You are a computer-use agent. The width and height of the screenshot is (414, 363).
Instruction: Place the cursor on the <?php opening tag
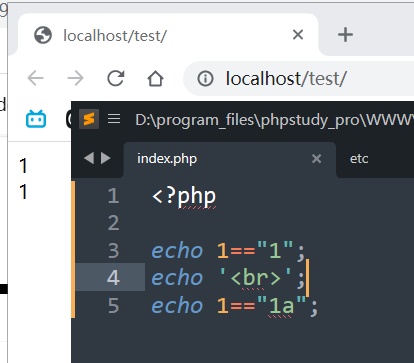[x=184, y=197]
